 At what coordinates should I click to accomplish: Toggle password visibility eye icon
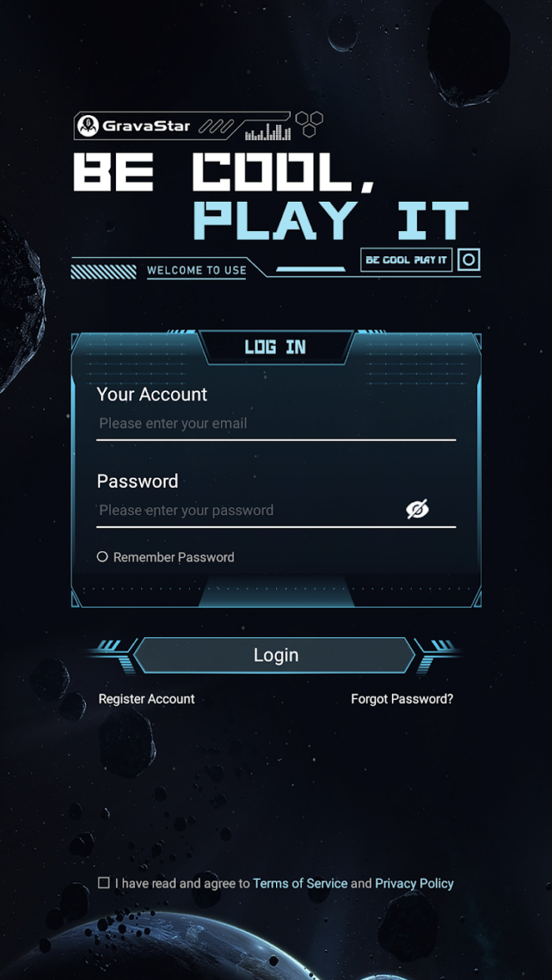(x=417, y=509)
